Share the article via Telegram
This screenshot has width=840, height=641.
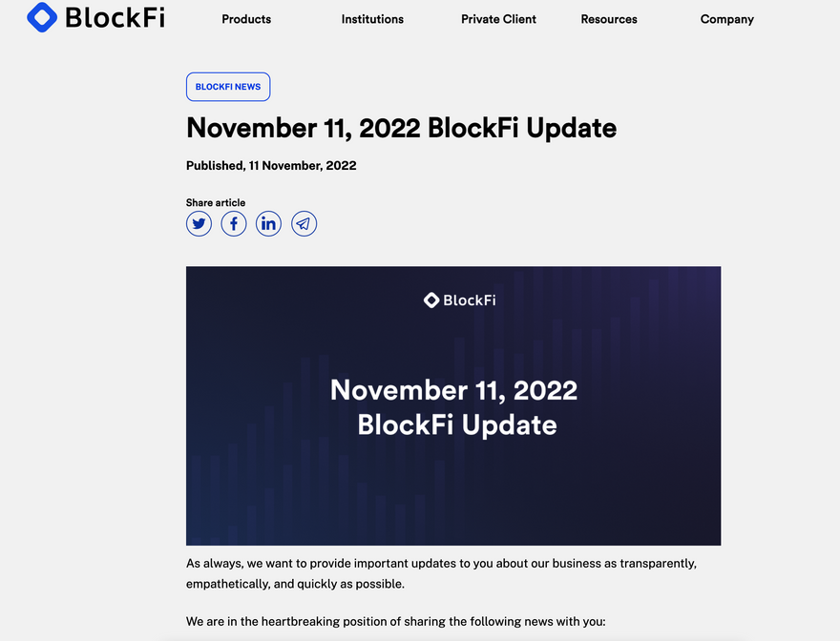[x=304, y=224]
